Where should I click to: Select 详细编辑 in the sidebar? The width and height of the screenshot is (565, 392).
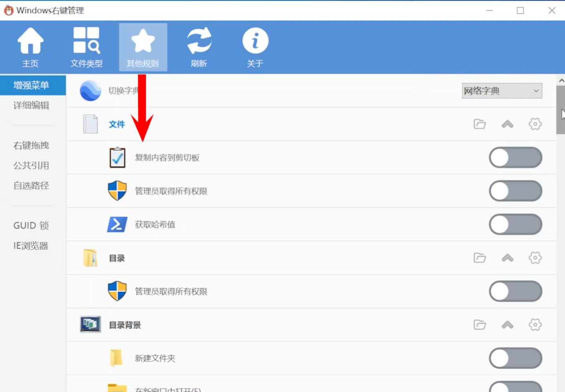click(31, 105)
